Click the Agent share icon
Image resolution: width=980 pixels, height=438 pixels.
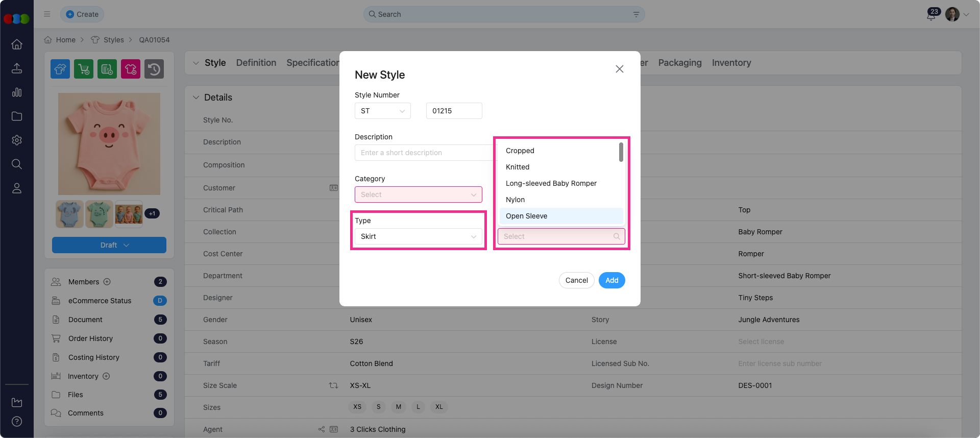322,429
